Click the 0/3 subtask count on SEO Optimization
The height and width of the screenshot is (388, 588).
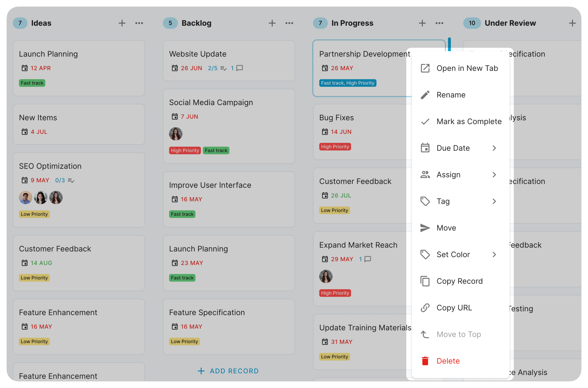pos(60,180)
